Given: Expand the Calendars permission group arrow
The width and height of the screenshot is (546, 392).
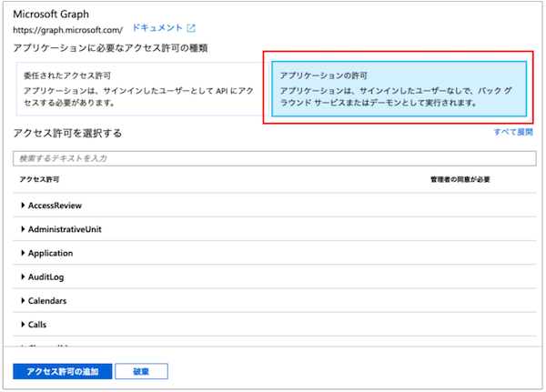Looking at the screenshot, I should [x=23, y=300].
